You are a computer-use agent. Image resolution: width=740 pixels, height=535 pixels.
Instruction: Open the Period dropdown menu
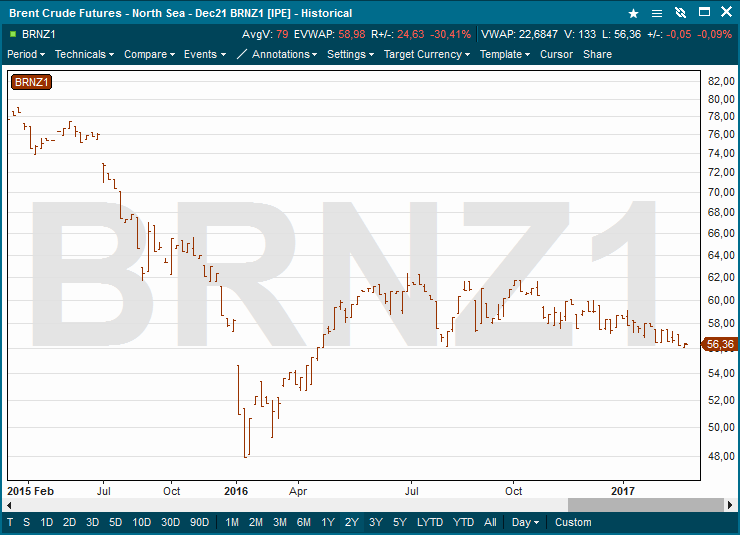click(26, 54)
